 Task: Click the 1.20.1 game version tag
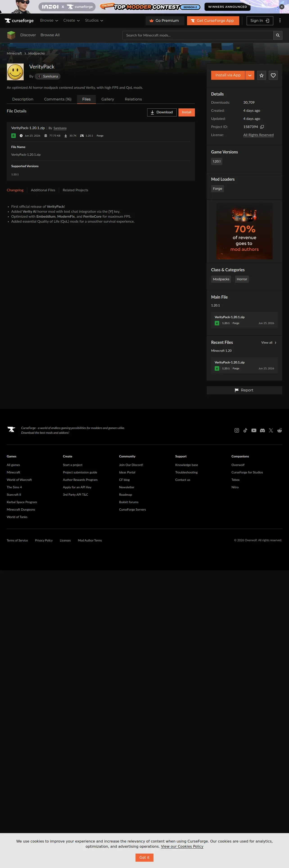point(217,161)
